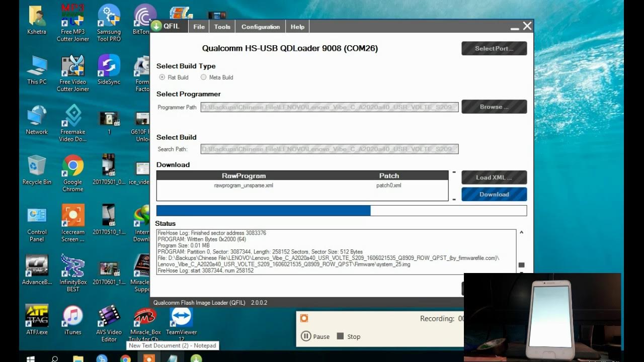Open taskbar search
Image resolution: width=644 pixels, height=362 pixels.
coord(54,358)
